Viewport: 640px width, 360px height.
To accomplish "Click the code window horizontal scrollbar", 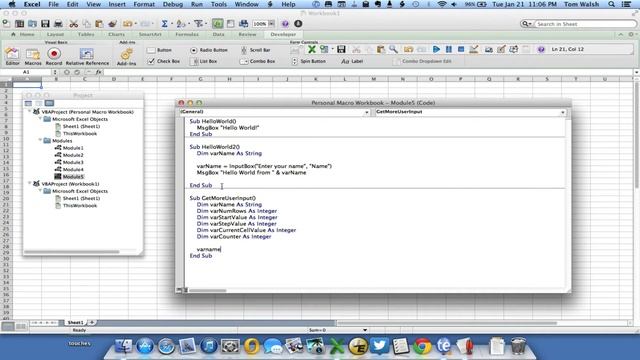I will pyautogui.click(x=207, y=290).
